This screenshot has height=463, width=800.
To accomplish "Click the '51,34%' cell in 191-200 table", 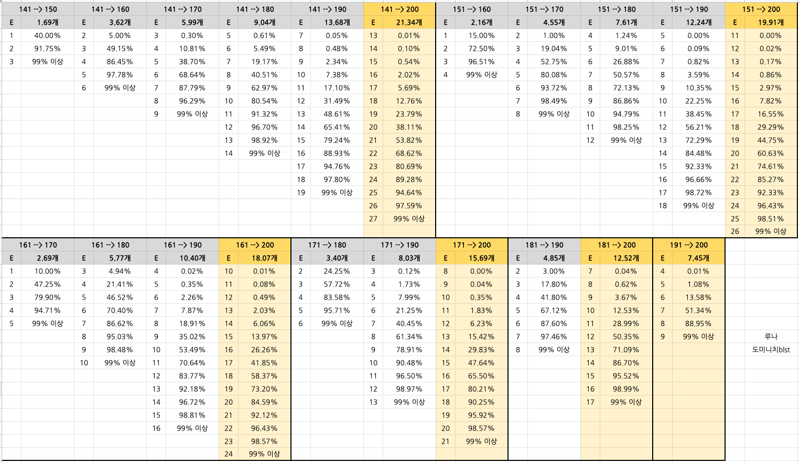I will point(698,310).
